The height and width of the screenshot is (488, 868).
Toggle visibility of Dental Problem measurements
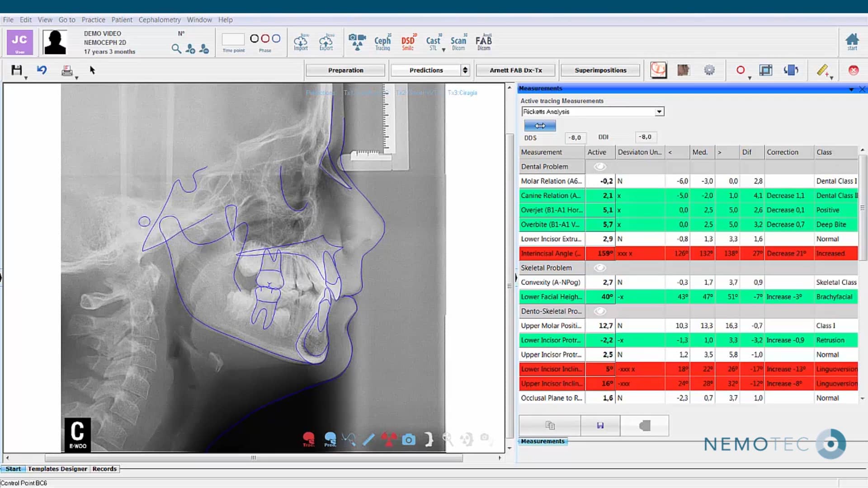pos(600,166)
